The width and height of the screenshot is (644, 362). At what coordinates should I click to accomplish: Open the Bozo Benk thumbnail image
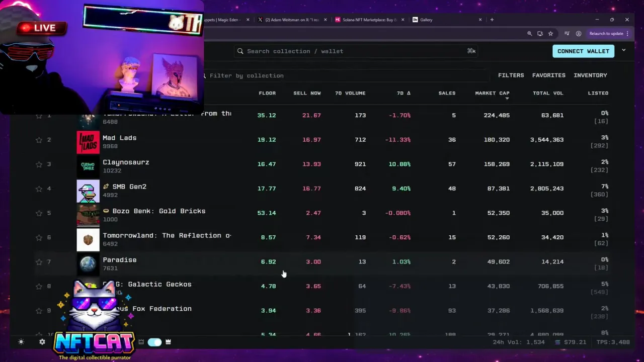point(88,215)
